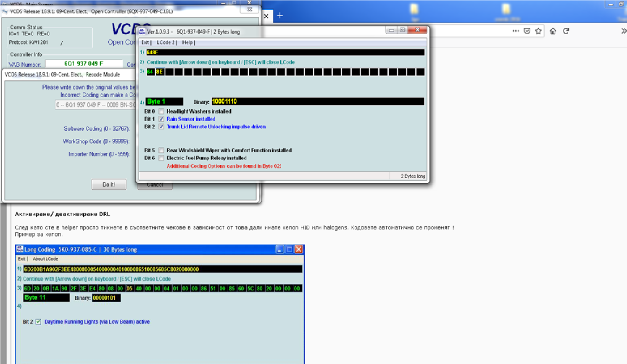
Task: Select byte 8E in the byte row
Action: coord(159,72)
